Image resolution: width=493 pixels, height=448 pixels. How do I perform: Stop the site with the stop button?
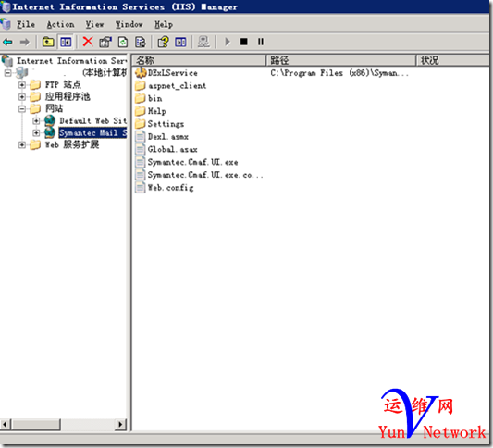point(243,42)
